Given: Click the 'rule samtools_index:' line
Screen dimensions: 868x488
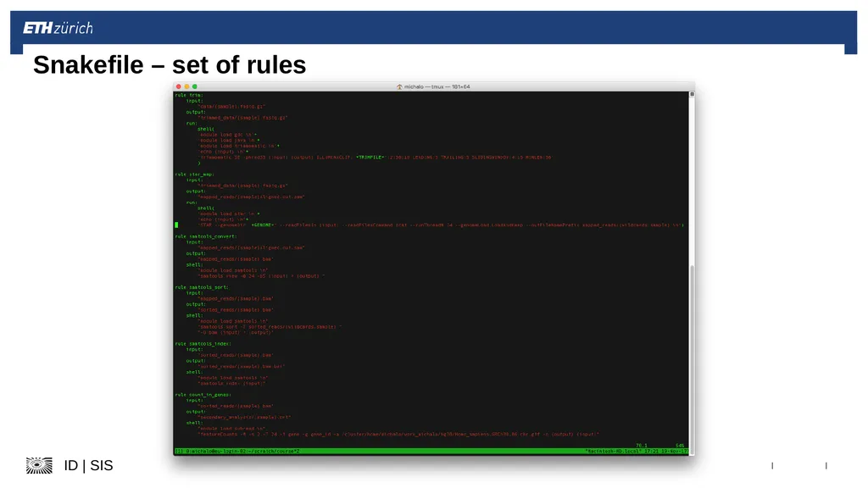Looking at the screenshot, I should pos(203,344).
